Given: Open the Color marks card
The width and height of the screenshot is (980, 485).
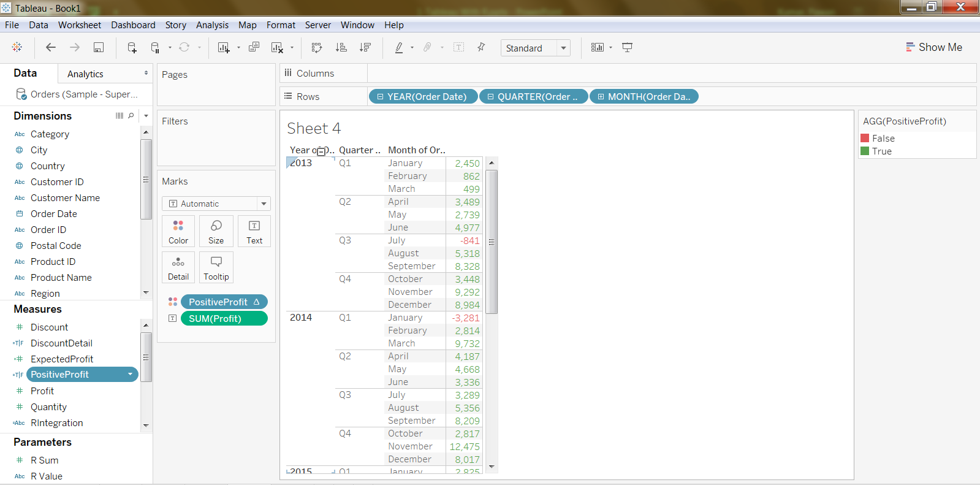Looking at the screenshot, I should (178, 231).
